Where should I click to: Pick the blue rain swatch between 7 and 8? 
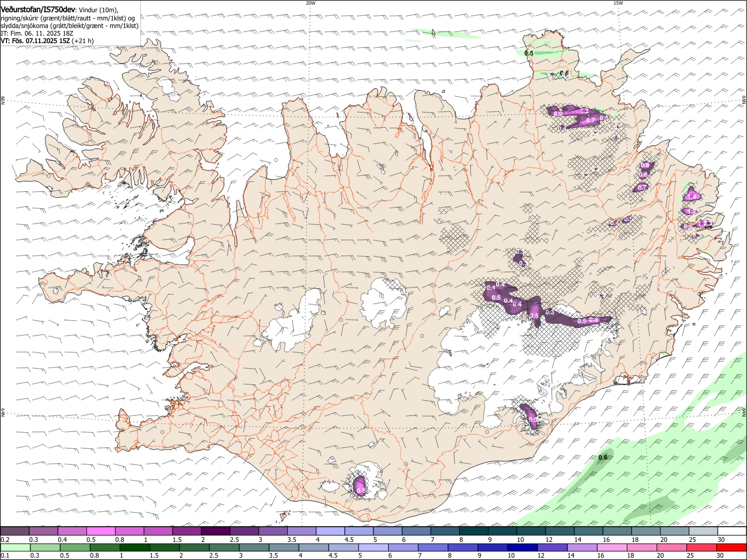tap(432, 548)
